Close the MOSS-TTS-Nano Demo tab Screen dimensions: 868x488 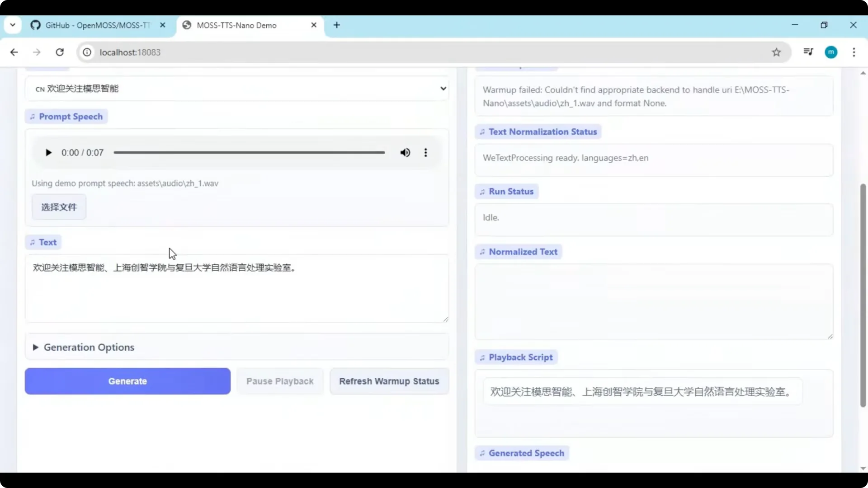click(314, 25)
